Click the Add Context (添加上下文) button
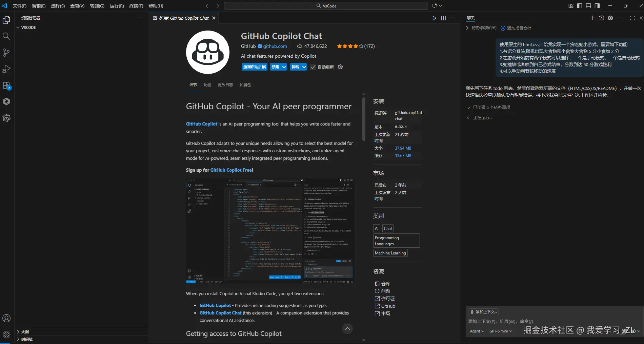Screen dimensions: 644x344 pos(483,312)
